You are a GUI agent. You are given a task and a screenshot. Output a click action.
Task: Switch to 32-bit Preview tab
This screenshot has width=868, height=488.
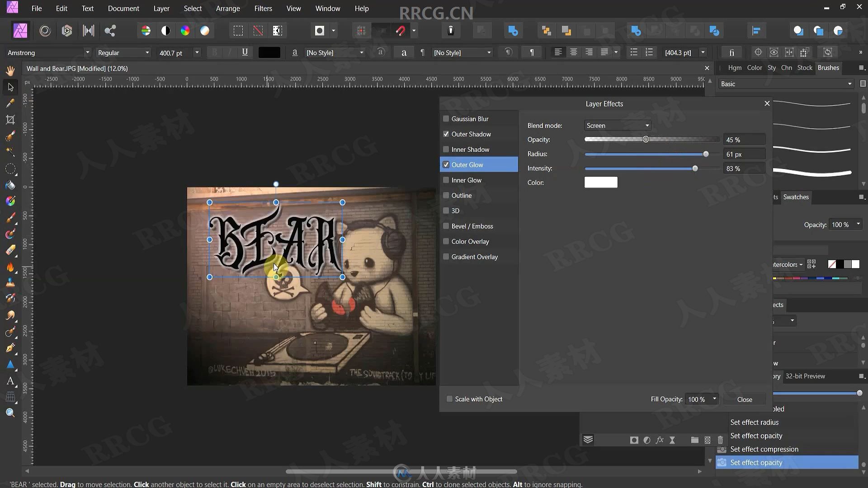805,376
